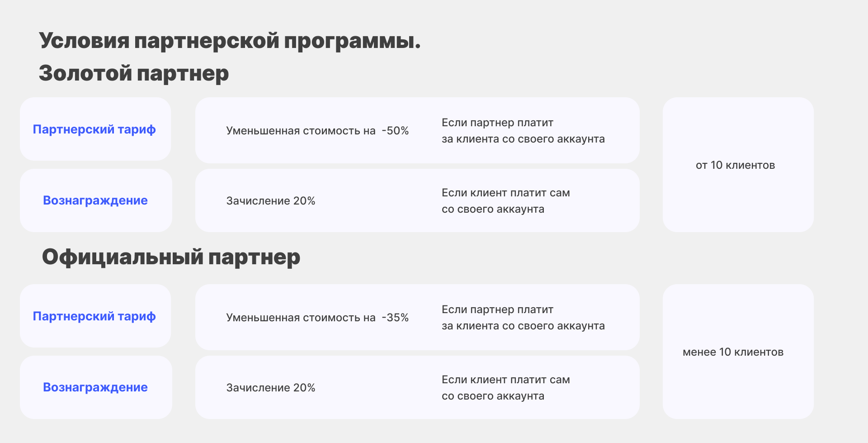
Task: Click 'Зачисление 20%' in the Официальный партнер section
Action: point(271,388)
